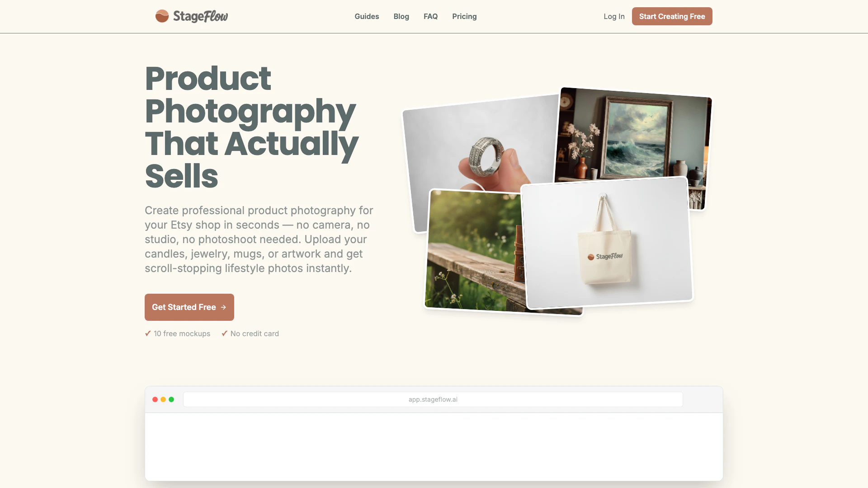Click checkmark beside No credit card
The image size is (868, 488).
coord(225,333)
